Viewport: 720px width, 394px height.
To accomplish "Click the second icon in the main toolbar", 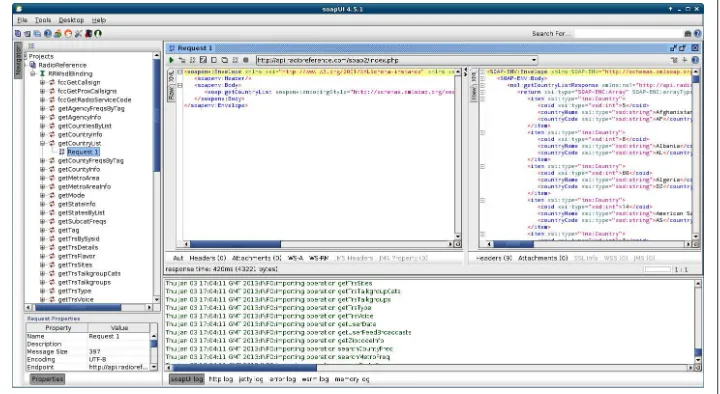I will pos(28,34).
